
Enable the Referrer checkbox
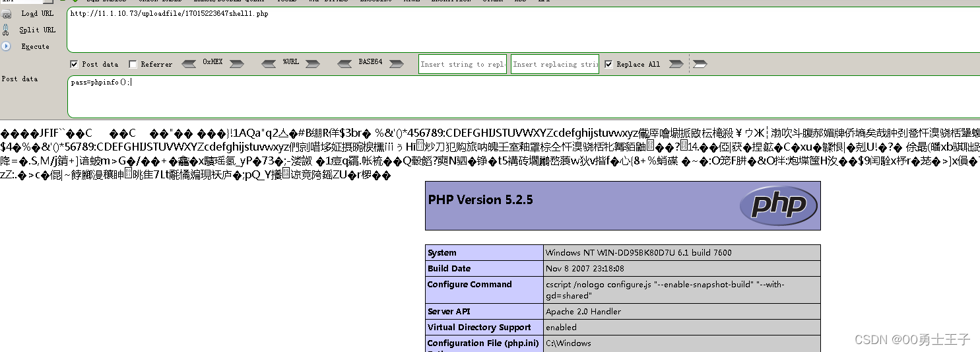tap(133, 64)
